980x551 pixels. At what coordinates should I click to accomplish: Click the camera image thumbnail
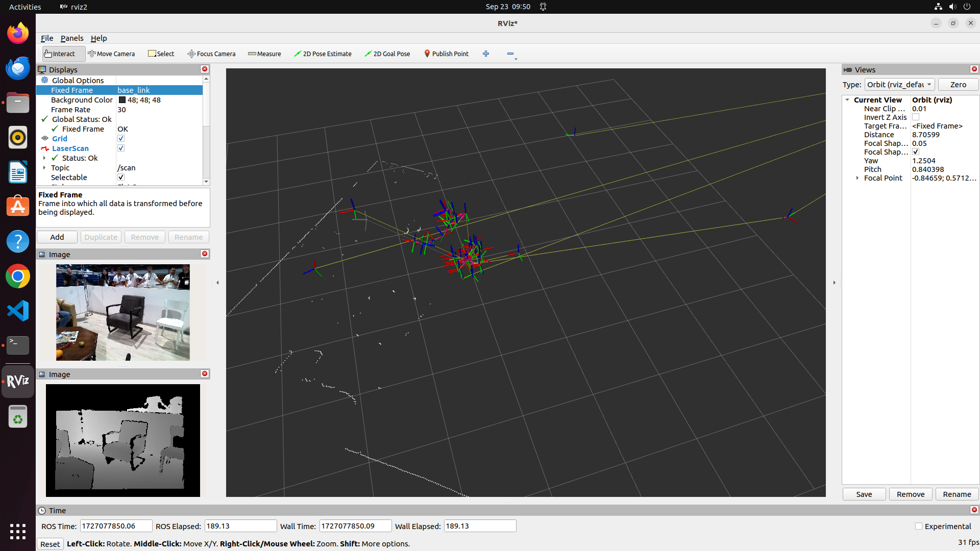pos(122,312)
